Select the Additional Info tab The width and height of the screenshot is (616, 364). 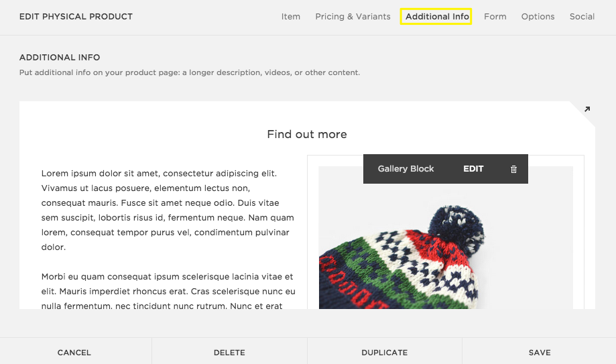437,17
